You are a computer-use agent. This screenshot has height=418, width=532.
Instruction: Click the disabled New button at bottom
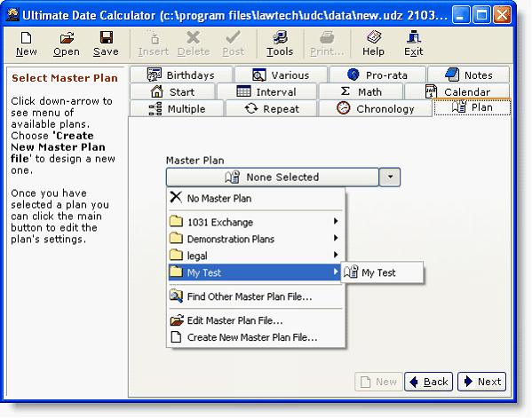pyautogui.click(x=378, y=382)
